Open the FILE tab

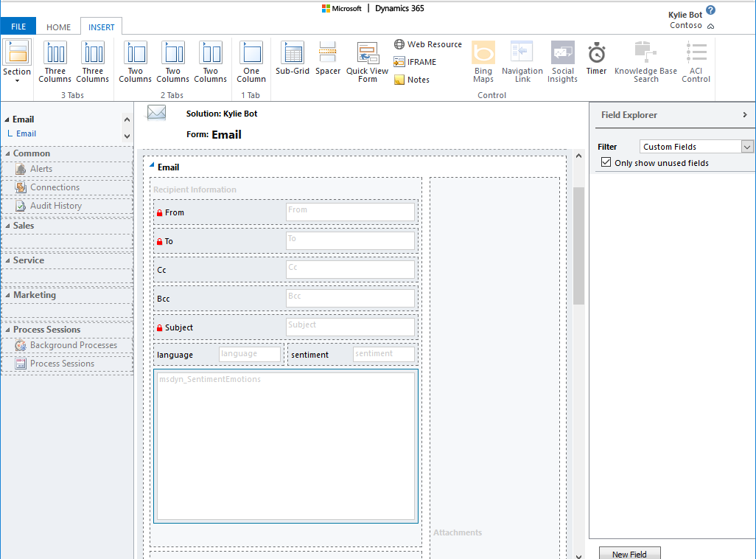tap(18, 27)
